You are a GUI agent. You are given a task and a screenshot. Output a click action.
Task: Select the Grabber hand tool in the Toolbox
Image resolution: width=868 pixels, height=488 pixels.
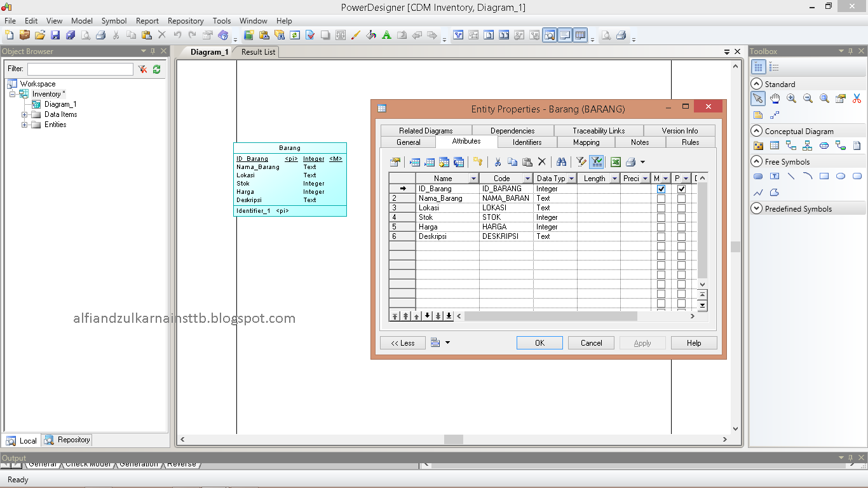click(775, 98)
